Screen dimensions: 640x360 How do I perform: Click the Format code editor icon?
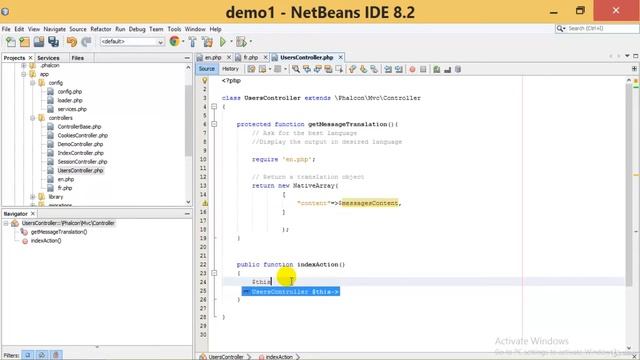click(458, 69)
